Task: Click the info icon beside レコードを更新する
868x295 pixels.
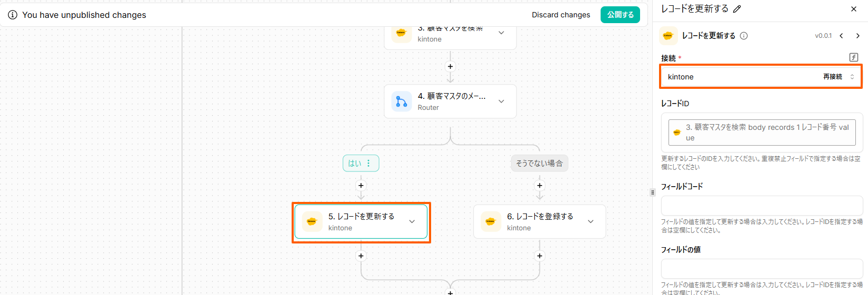Action: [x=744, y=36]
